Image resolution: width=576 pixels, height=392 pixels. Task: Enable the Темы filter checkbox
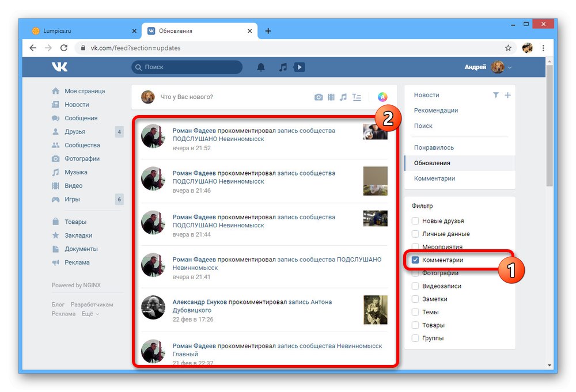click(x=415, y=312)
